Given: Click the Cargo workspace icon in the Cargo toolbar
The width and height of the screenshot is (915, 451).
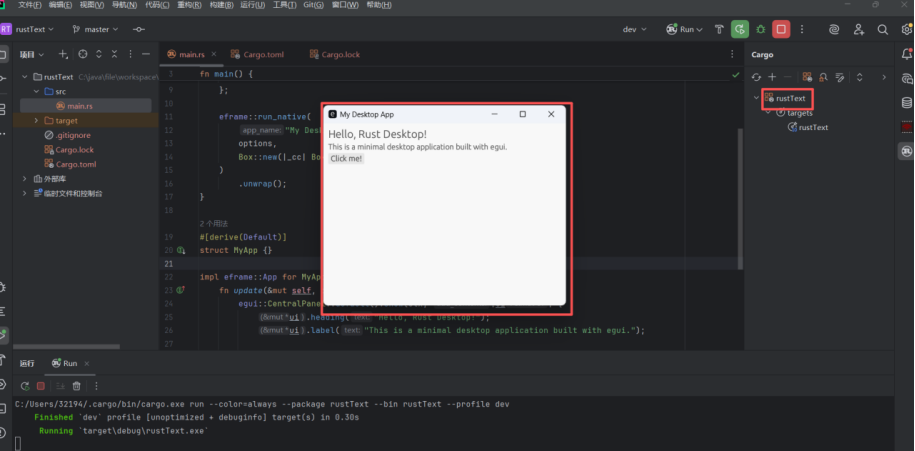Looking at the screenshot, I should click(807, 77).
